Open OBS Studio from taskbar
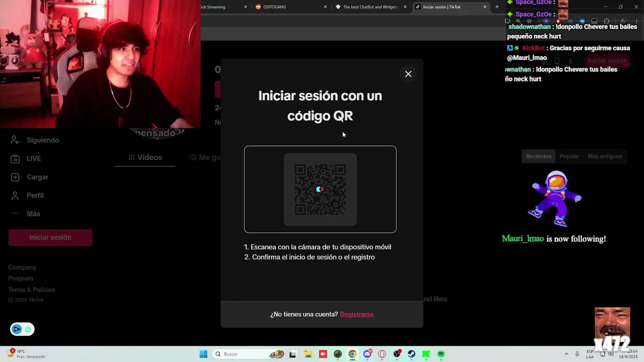This screenshot has width=644, height=362. (397, 354)
